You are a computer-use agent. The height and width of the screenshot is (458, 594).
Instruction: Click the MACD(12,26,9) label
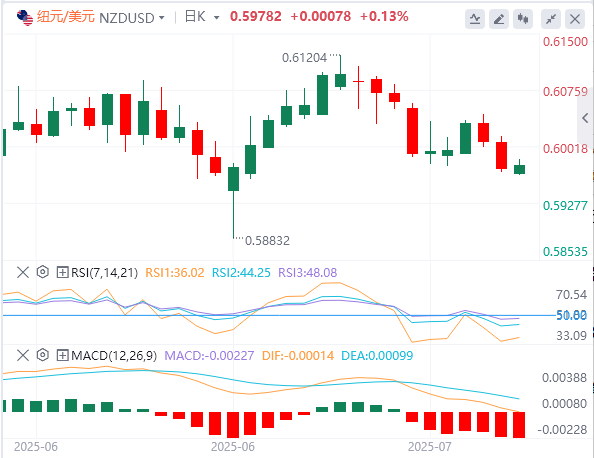(x=114, y=356)
